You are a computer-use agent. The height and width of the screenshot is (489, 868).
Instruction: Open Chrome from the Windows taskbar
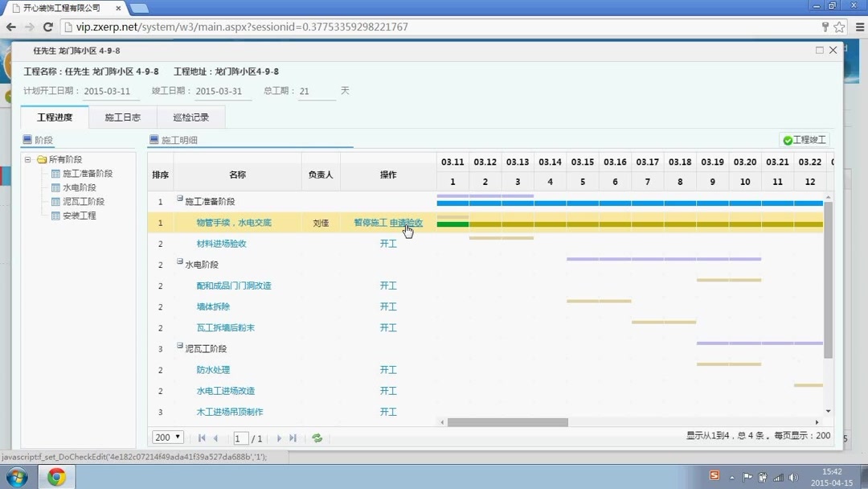tap(55, 475)
